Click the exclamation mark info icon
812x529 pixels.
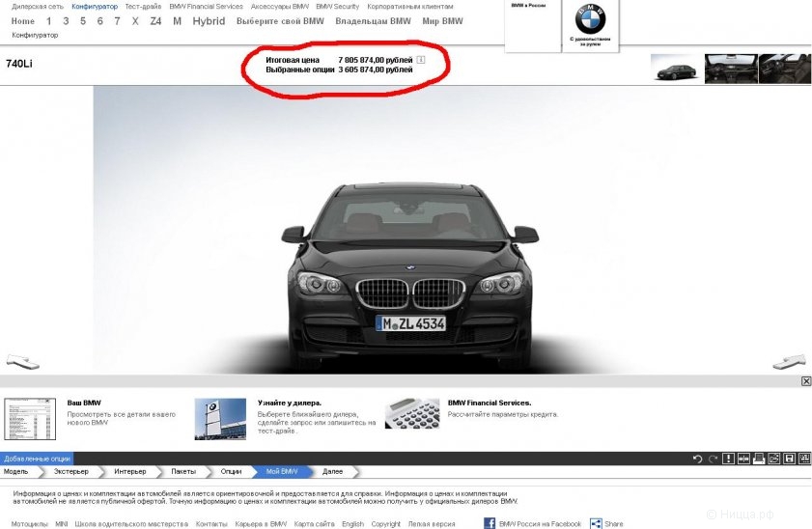pos(729,459)
